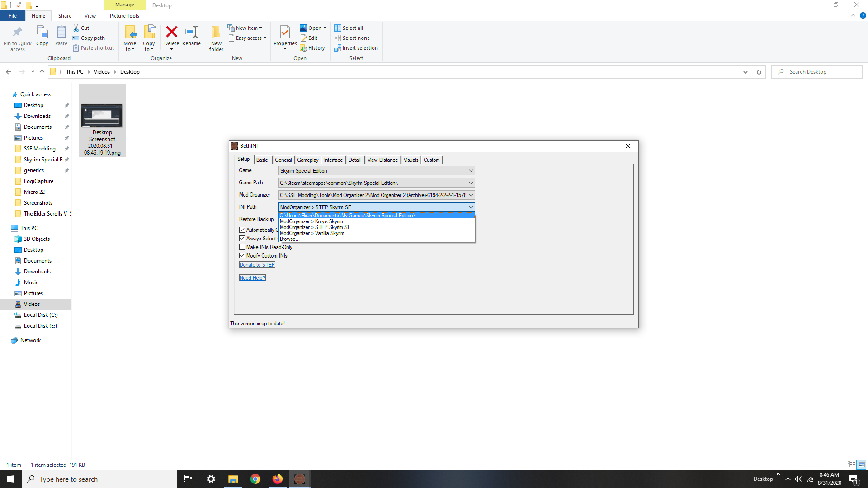Click the Cut scissors icon
This screenshot has width=868, height=488.
76,28
